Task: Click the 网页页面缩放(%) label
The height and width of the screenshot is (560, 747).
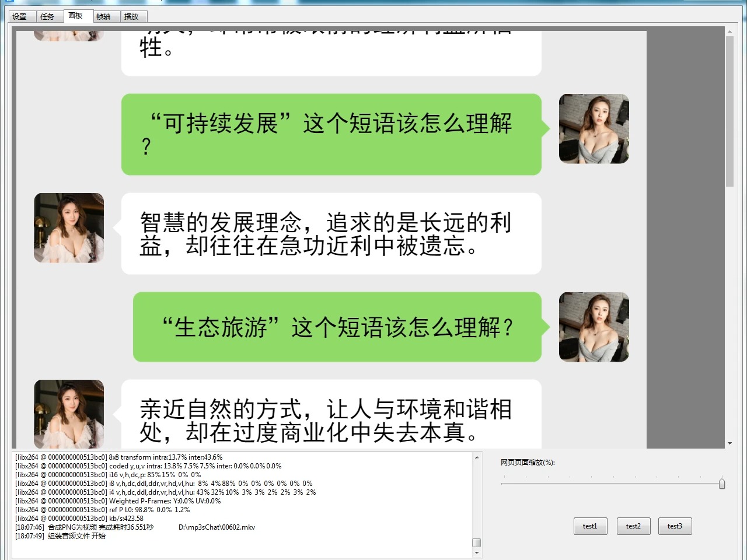Action: (x=528, y=463)
